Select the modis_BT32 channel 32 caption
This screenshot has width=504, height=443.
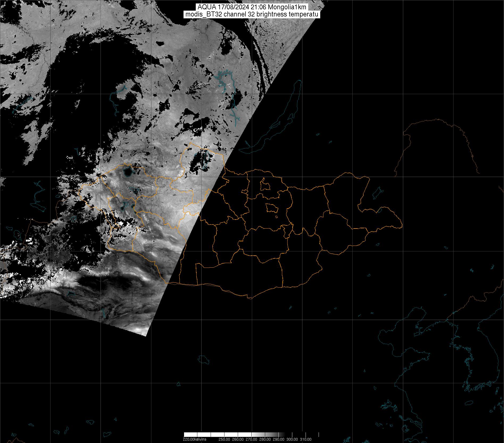click(252, 15)
